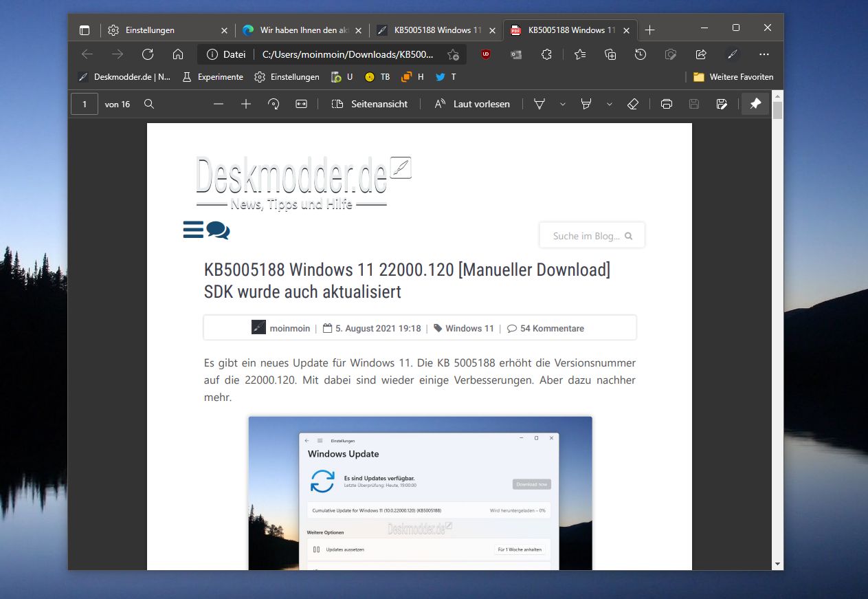Fit the PDF to page width

pos(301,104)
